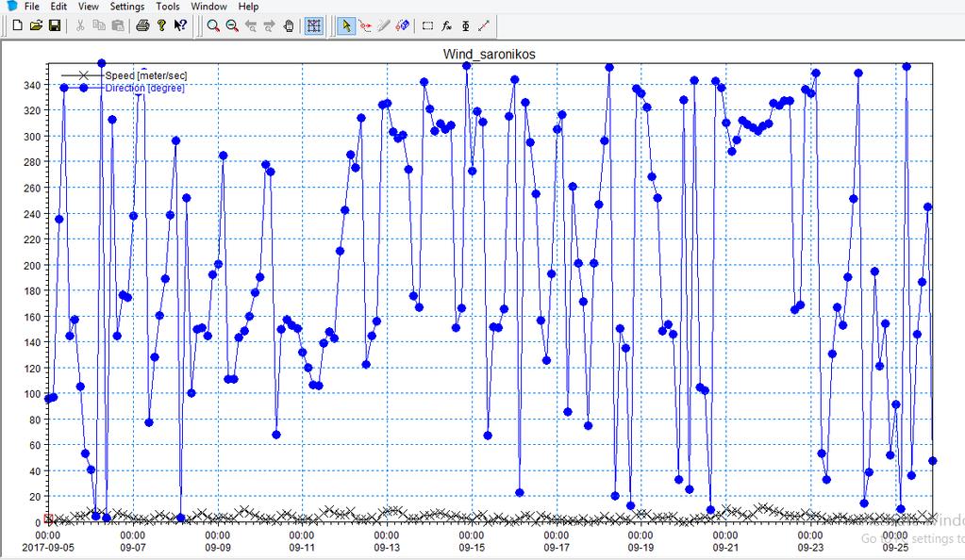Click the Paste clipboard icon
This screenshot has height=560, width=965.
(x=118, y=25)
